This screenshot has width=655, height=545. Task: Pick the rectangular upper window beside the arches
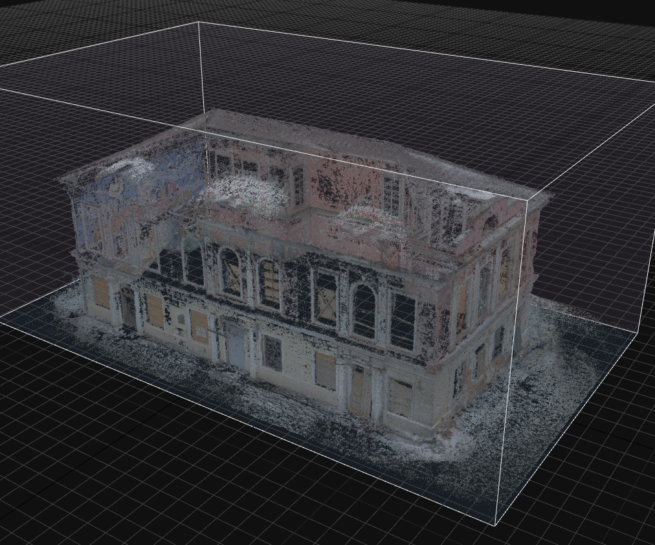coord(402,322)
